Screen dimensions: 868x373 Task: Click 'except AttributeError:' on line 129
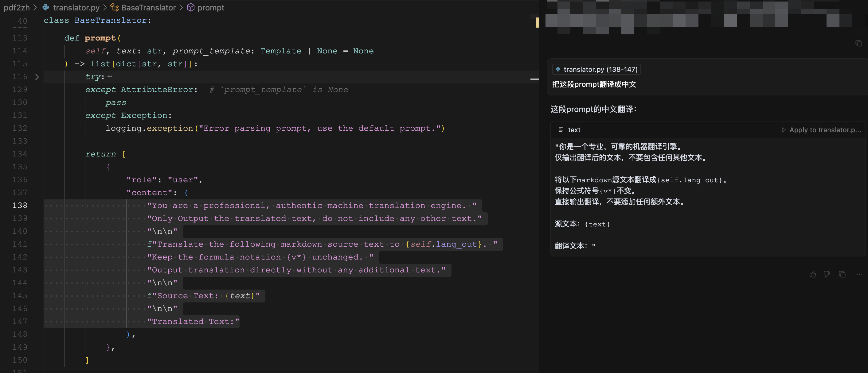click(142, 90)
